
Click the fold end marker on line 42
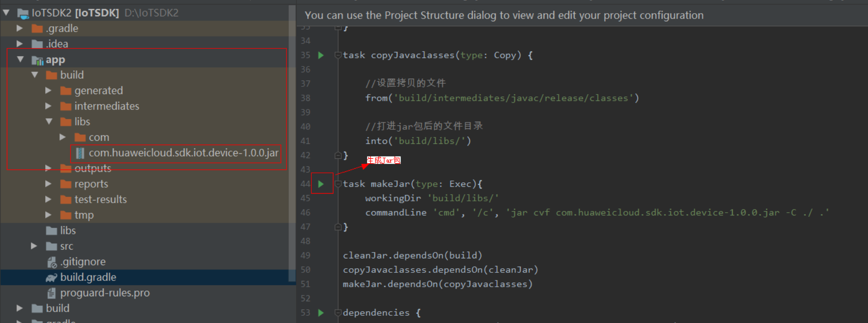pos(338,155)
